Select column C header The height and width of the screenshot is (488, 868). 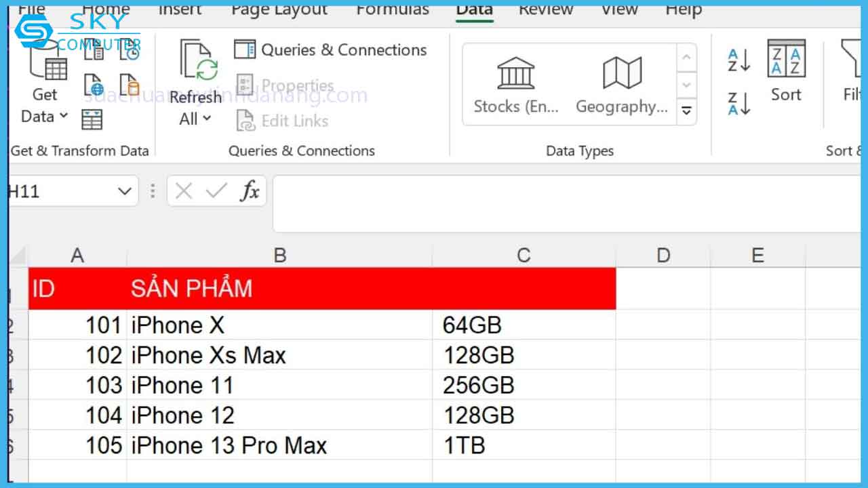point(524,256)
